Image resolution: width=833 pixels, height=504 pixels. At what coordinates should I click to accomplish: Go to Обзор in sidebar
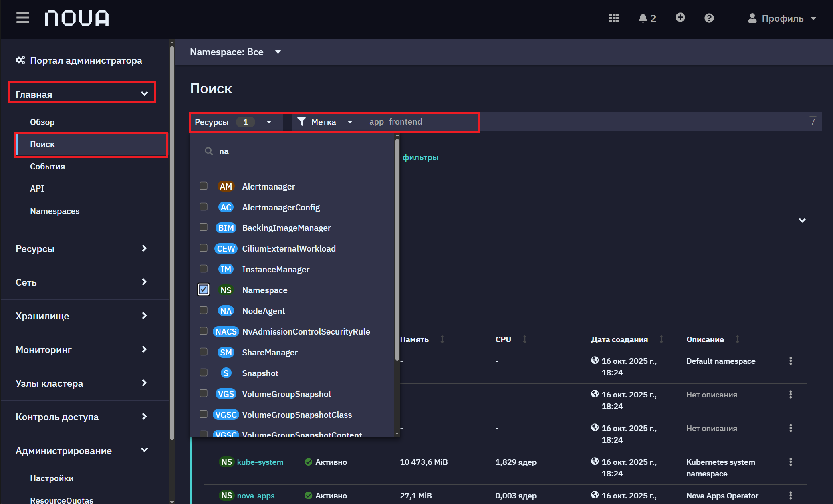click(42, 122)
